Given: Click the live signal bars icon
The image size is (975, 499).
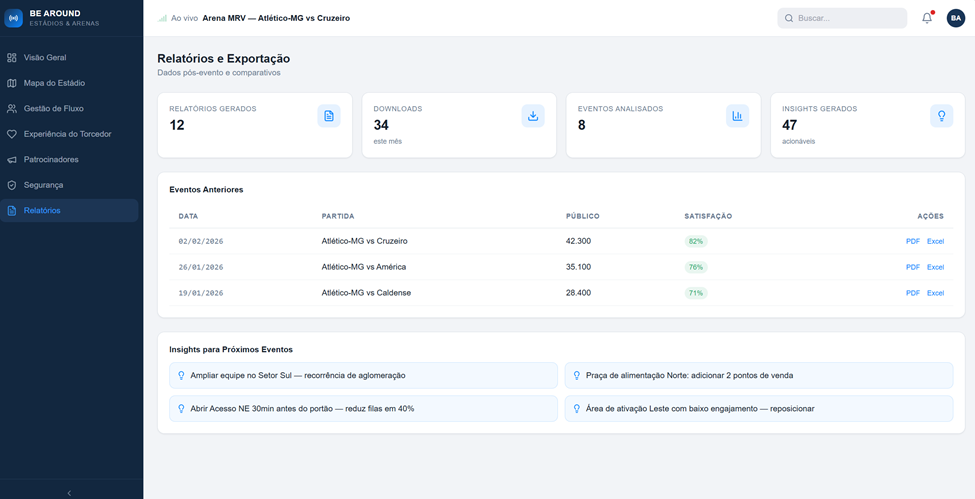Looking at the screenshot, I should click(162, 18).
